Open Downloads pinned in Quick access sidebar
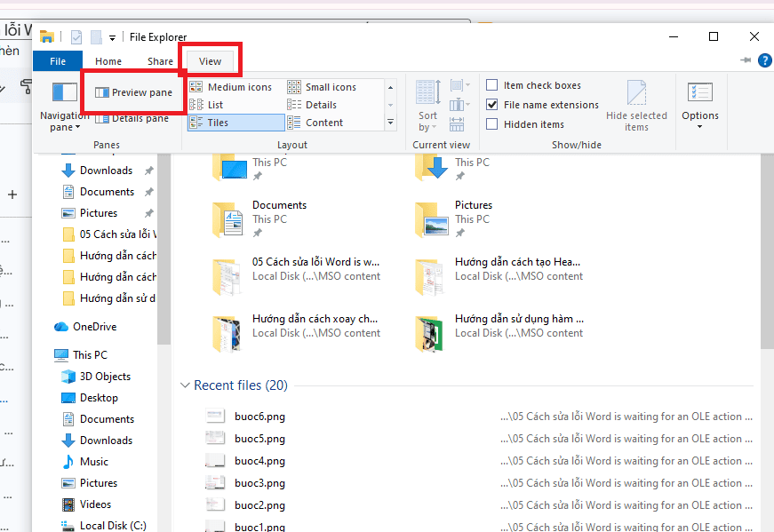The width and height of the screenshot is (774, 532). point(106,171)
